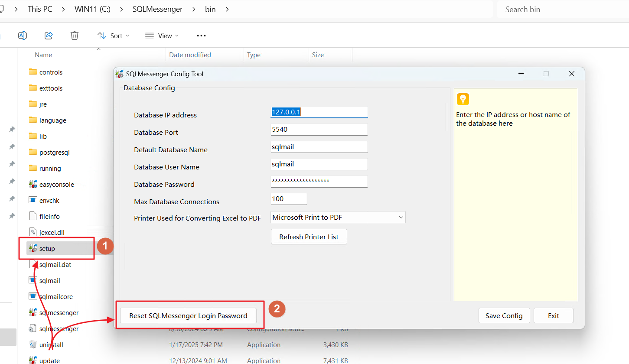The image size is (629, 364).
Task: Click the Save Config button
Action: (x=504, y=316)
